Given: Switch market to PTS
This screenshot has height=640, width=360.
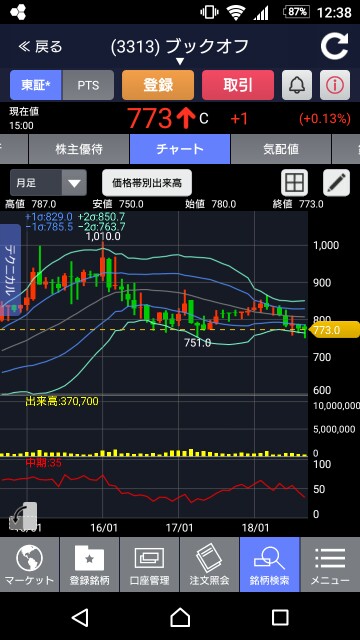Looking at the screenshot, I should click(x=88, y=85).
